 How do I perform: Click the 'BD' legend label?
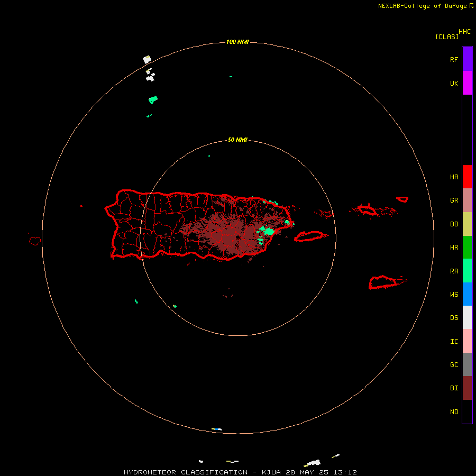coord(454,224)
